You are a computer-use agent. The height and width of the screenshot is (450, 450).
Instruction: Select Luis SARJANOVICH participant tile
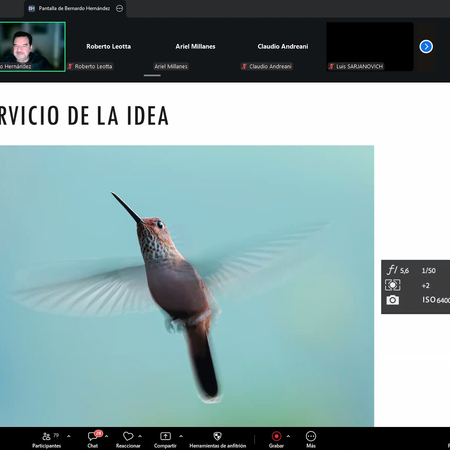point(370,47)
